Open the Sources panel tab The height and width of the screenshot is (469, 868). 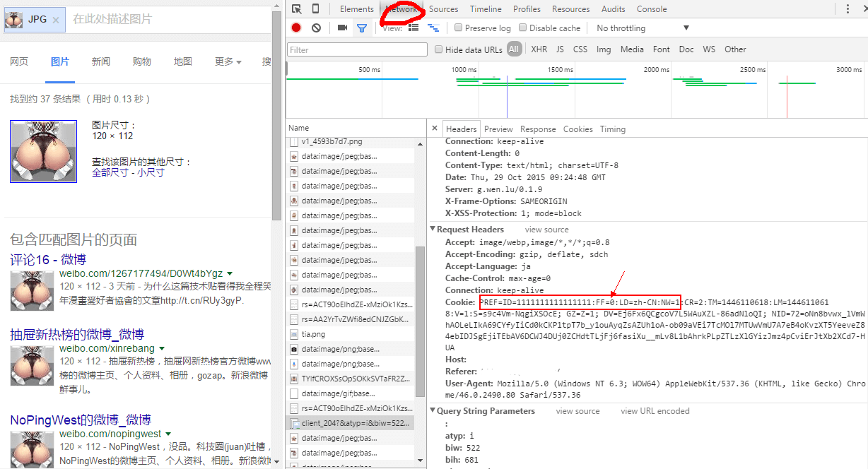[x=443, y=9]
